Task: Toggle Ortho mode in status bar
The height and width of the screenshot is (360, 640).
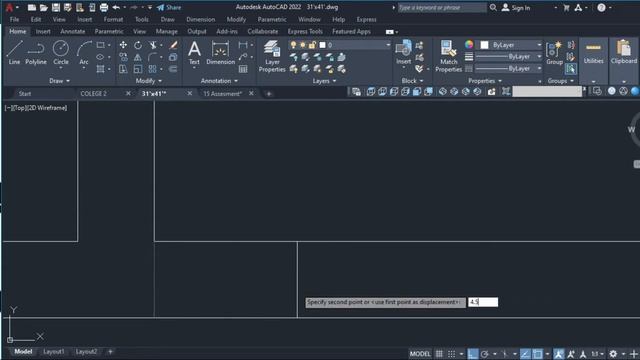Action: point(473,354)
